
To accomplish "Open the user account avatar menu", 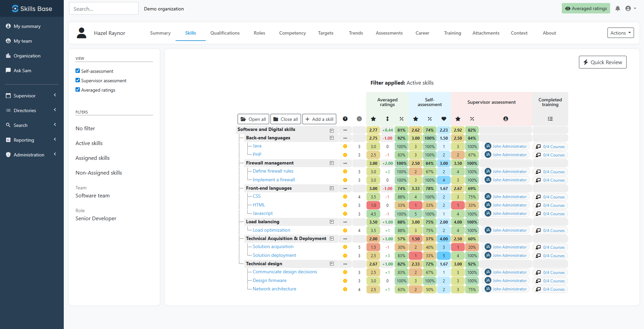I will tap(630, 8).
